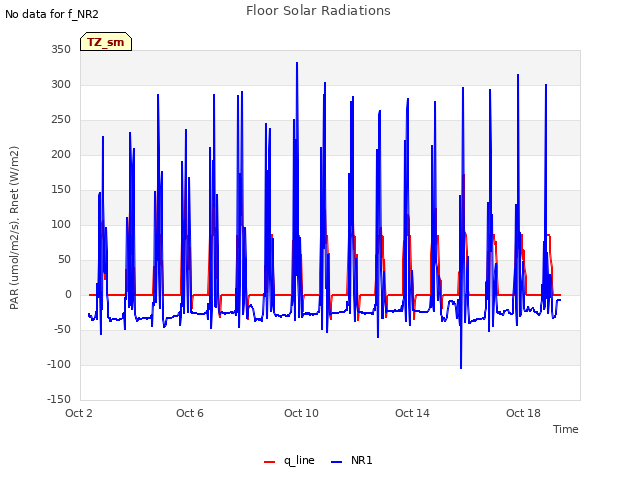Click the PAR/Rnet y-axis title
This screenshot has height=480, width=640.
14,228
